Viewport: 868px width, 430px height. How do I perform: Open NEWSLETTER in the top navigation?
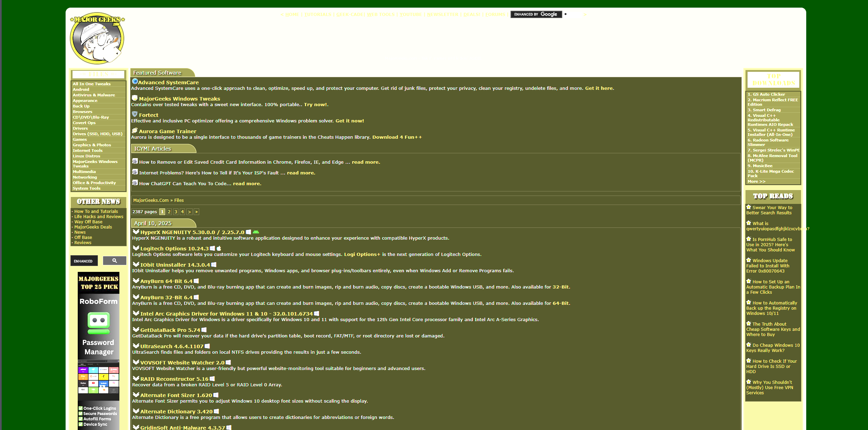point(443,15)
